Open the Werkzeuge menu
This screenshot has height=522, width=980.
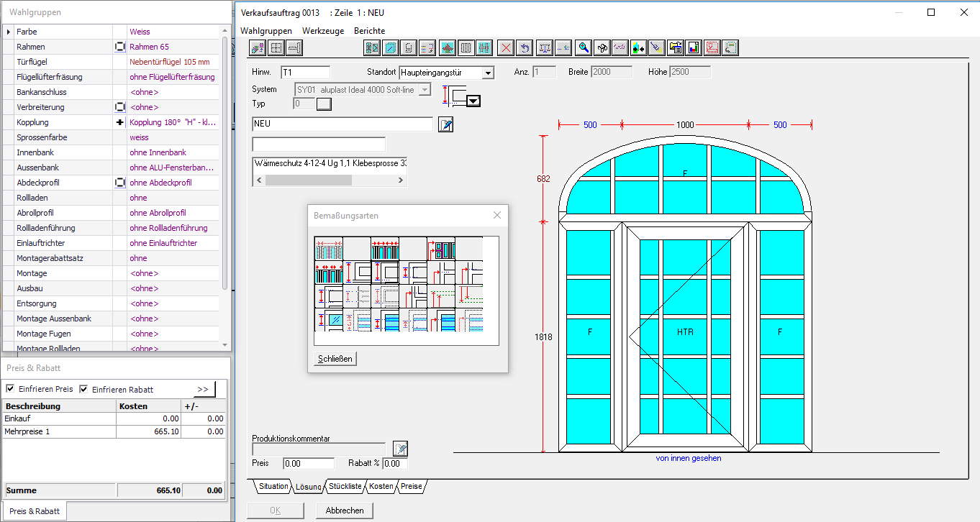pyautogui.click(x=322, y=31)
